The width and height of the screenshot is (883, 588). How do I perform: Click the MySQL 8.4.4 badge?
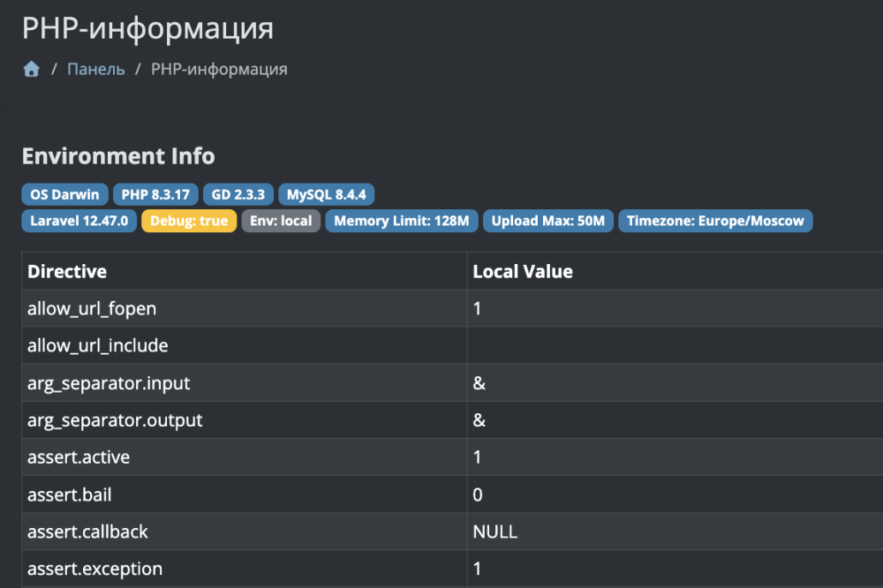point(328,194)
